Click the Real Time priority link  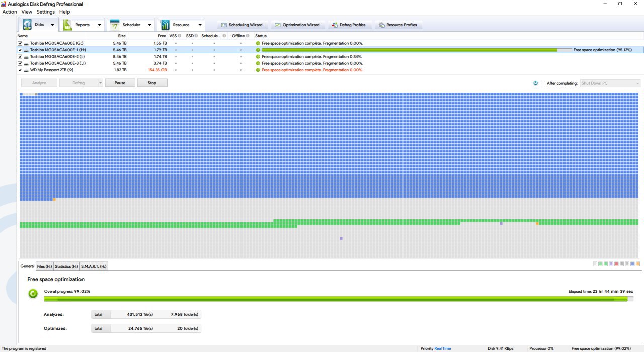pos(443,348)
